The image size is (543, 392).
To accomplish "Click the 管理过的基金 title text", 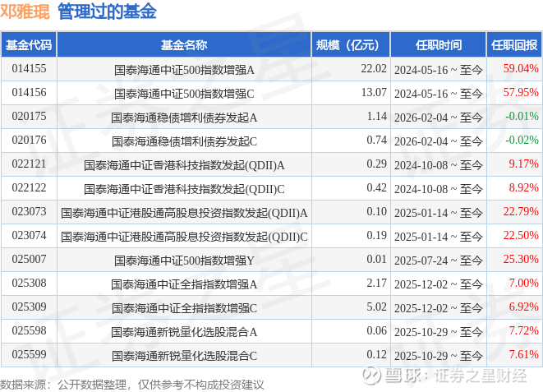I will (107, 12).
